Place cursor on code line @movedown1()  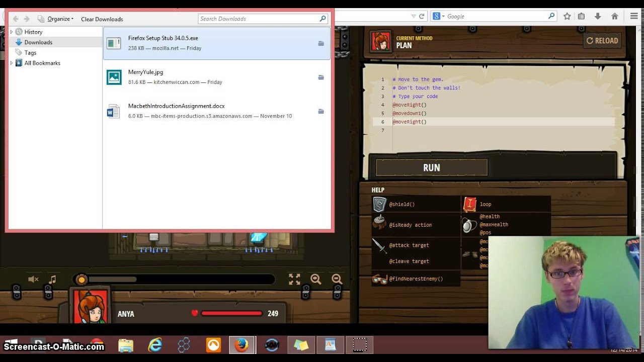coord(410,113)
